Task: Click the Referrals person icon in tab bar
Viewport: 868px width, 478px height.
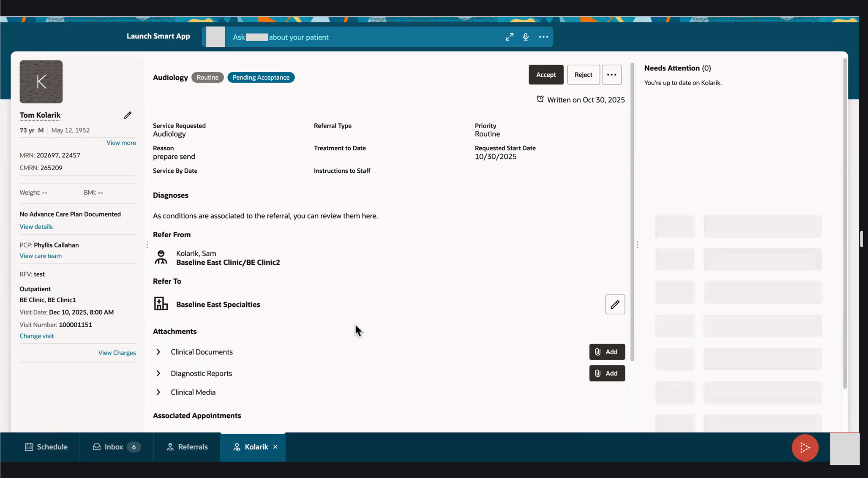Action: [x=170, y=447]
